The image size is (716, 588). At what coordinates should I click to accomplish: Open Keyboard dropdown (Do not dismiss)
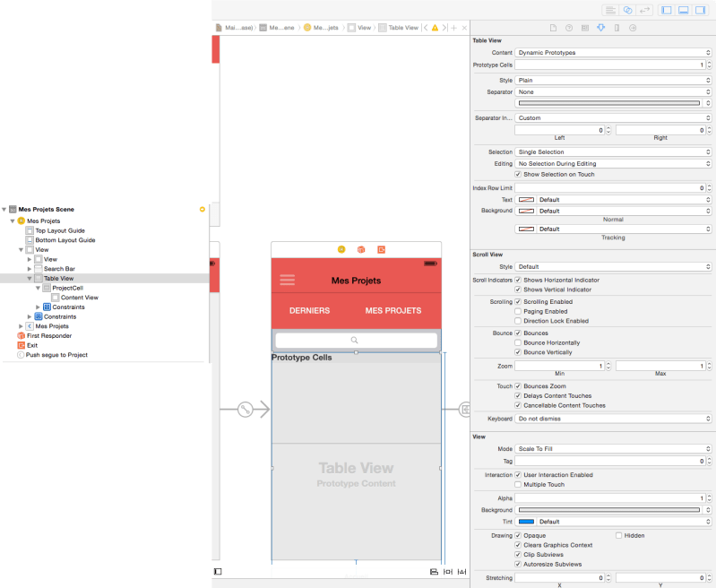pyautogui.click(x=613, y=419)
